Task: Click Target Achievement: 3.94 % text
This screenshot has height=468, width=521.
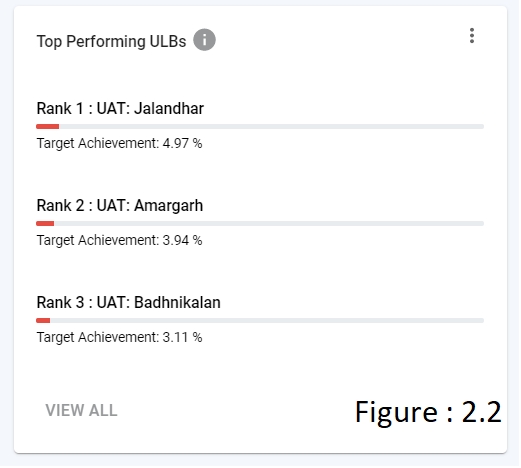Action: (x=119, y=240)
